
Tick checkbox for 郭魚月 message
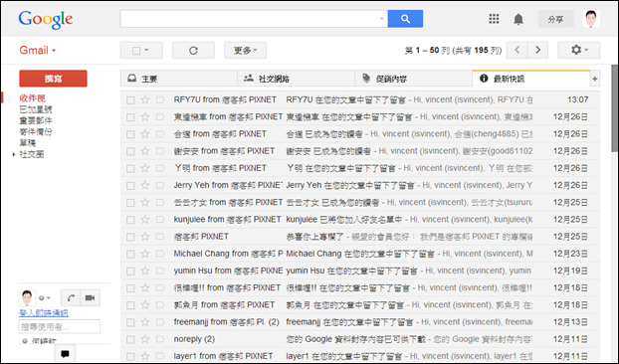[x=130, y=305]
